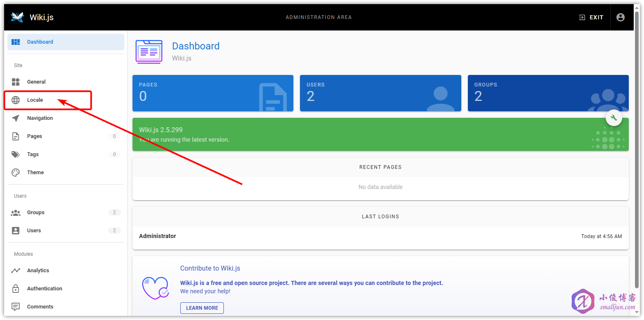
Task: Click the Tags label icon
Action: [x=16, y=154]
